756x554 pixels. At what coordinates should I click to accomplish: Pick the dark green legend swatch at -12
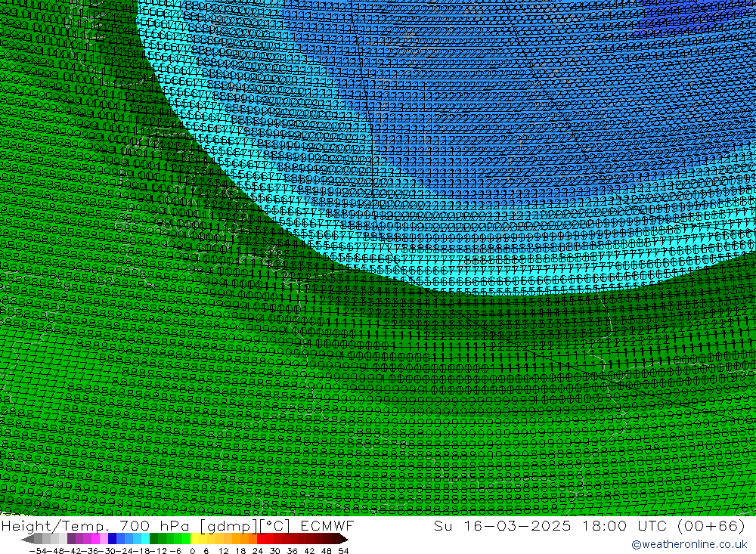pos(153,539)
